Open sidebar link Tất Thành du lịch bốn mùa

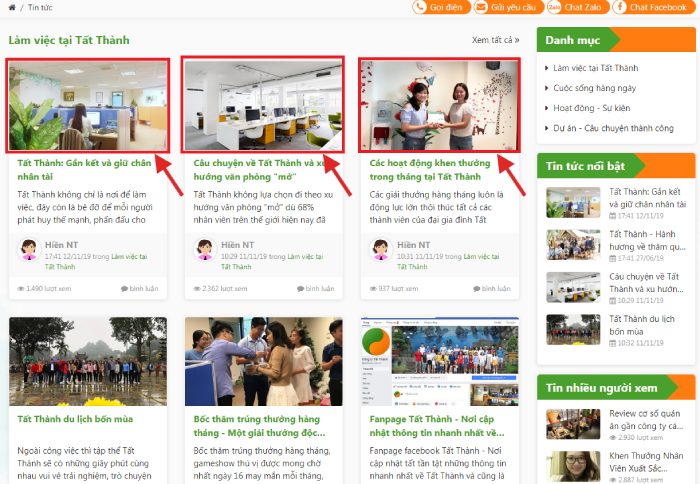[642, 325]
